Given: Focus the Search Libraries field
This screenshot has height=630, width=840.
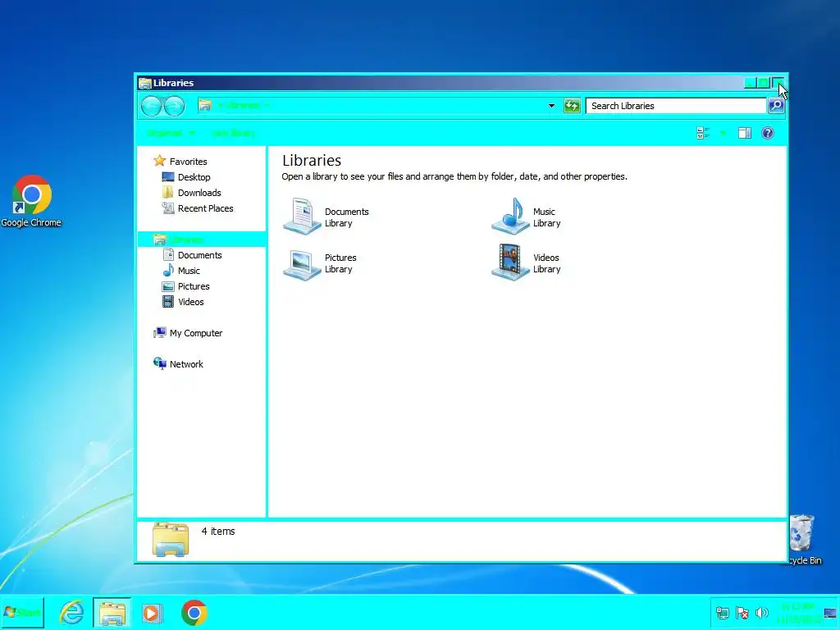Looking at the screenshot, I should [676, 106].
